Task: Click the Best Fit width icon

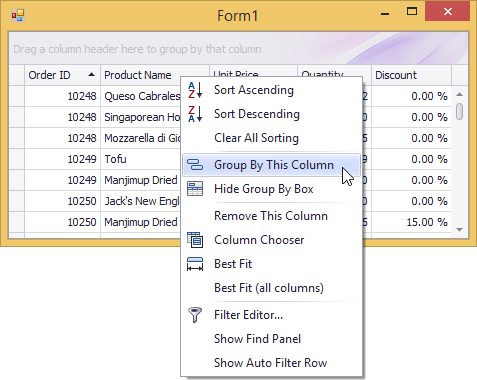Action: coord(195,264)
